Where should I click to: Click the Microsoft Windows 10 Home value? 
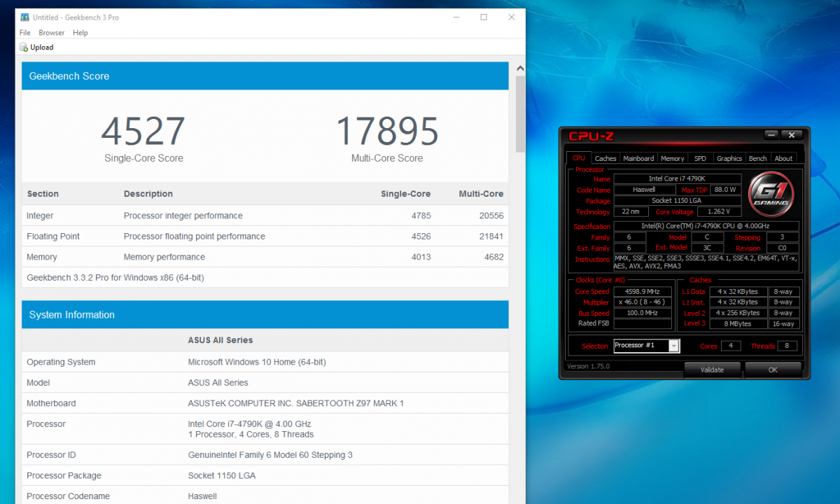pos(257,362)
